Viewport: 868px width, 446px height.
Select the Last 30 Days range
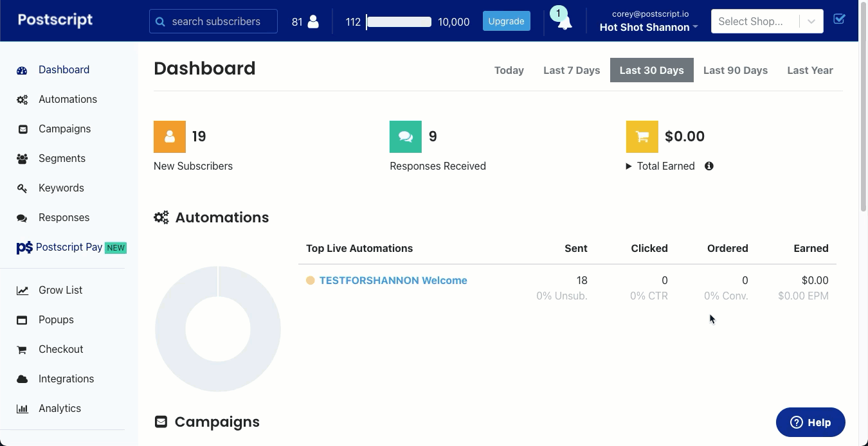coord(651,70)
